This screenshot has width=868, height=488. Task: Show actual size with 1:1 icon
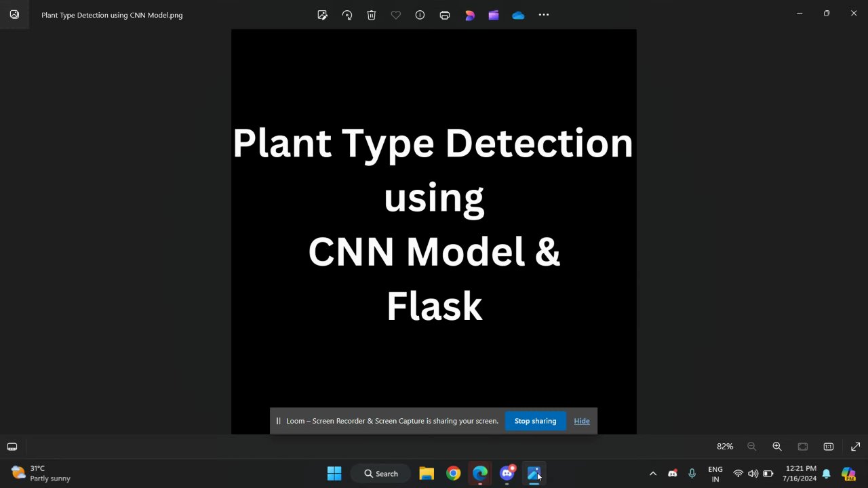[x=829, y=447]
